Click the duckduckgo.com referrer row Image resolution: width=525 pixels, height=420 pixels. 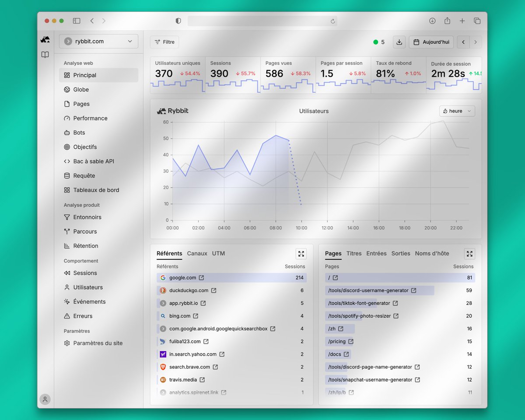(232, 290)
